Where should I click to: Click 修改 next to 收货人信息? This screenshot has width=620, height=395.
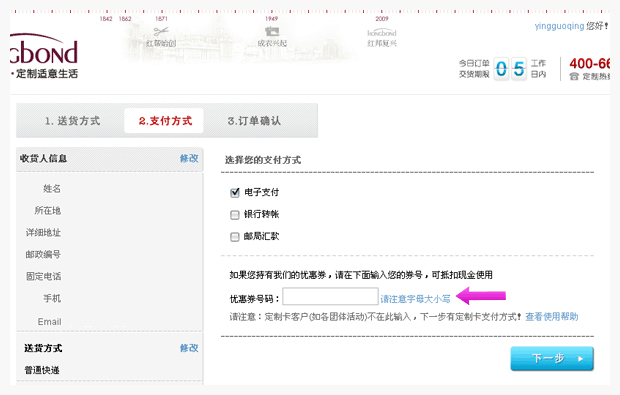(189, 159)
